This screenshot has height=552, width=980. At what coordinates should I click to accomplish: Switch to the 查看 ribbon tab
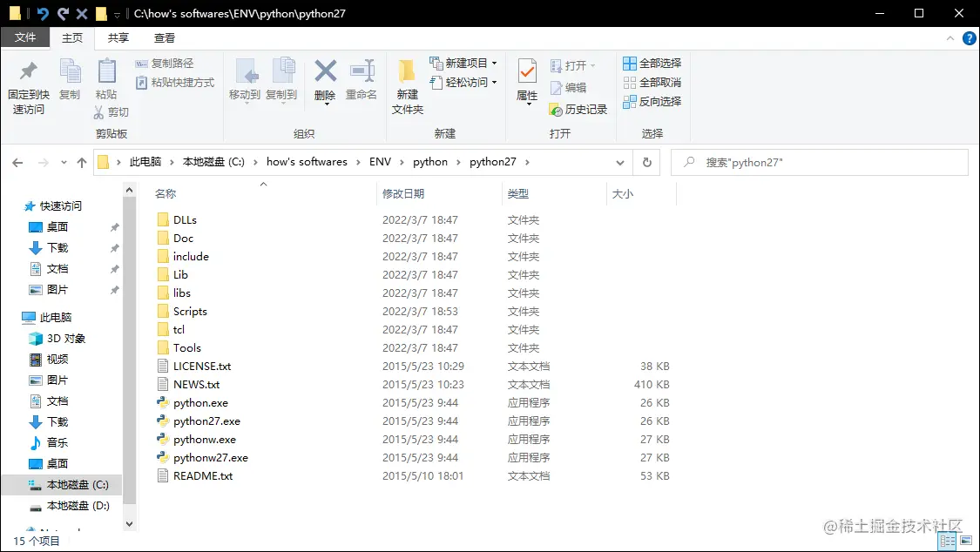[164, 37]
